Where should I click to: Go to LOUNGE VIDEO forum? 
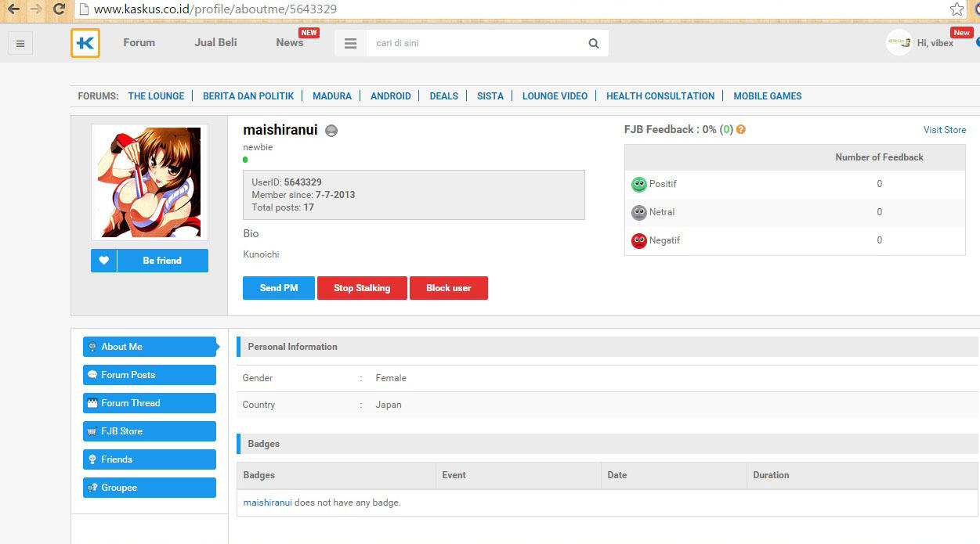pyautogui.click(x=555, y=95)
